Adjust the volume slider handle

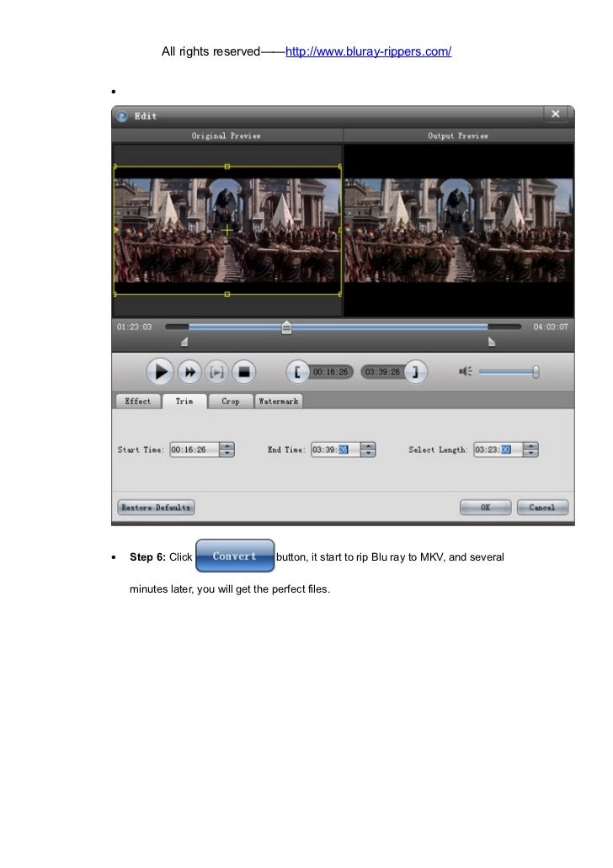[536, 372]
